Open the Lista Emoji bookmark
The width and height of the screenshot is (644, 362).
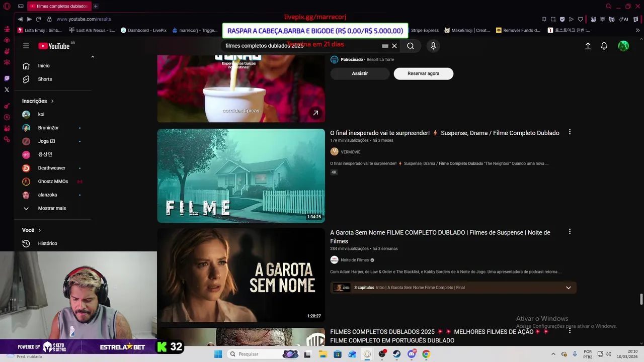(39, 30)
